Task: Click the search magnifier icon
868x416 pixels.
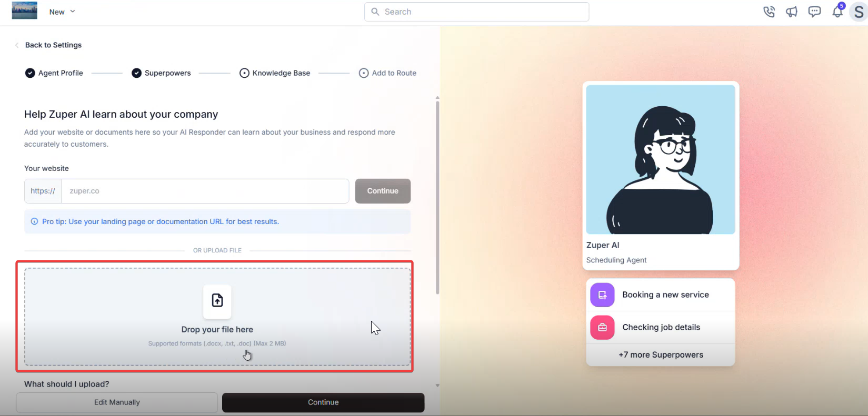Action: tap(375, 12)
